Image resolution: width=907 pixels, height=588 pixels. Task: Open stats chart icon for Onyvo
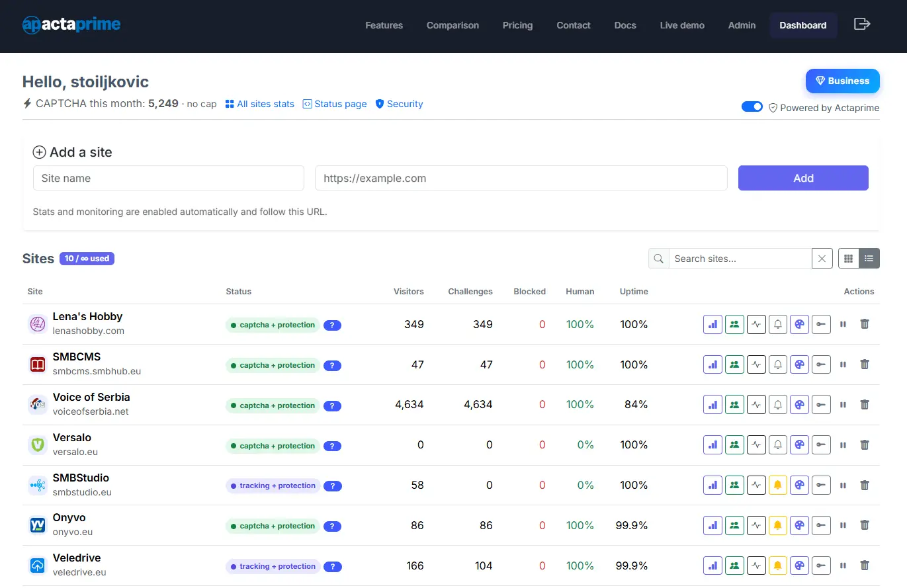click(712, 525)
